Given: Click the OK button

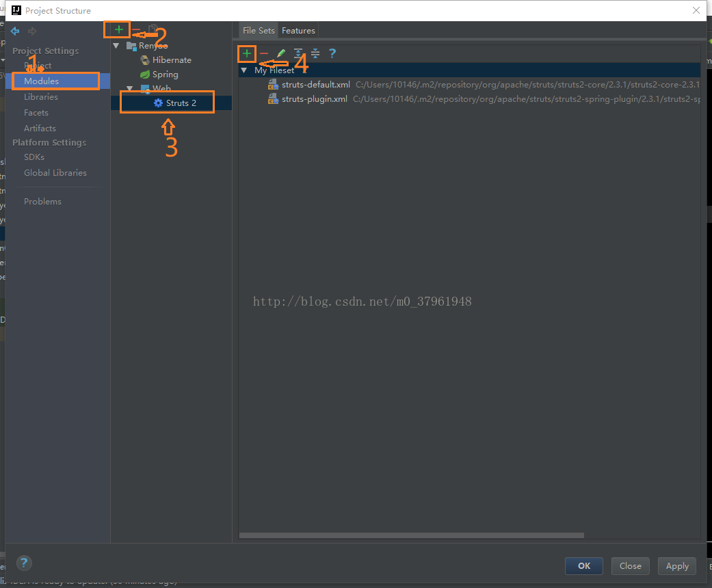Looking at the screenshot, I should point(584,565).
